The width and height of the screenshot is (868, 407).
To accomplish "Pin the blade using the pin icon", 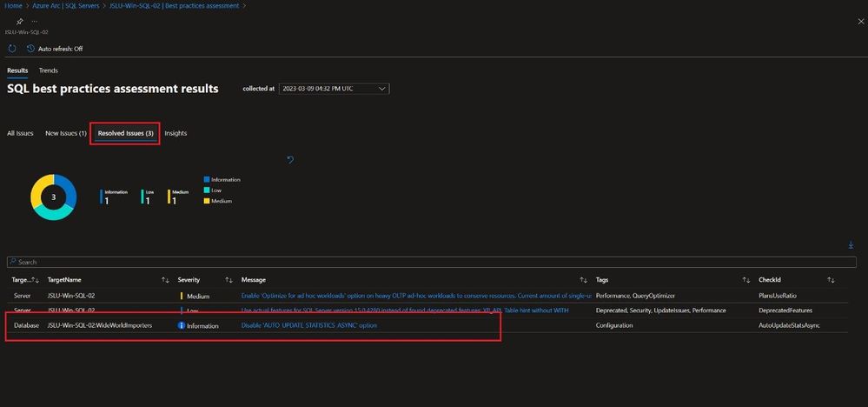I will pos(19,22).
